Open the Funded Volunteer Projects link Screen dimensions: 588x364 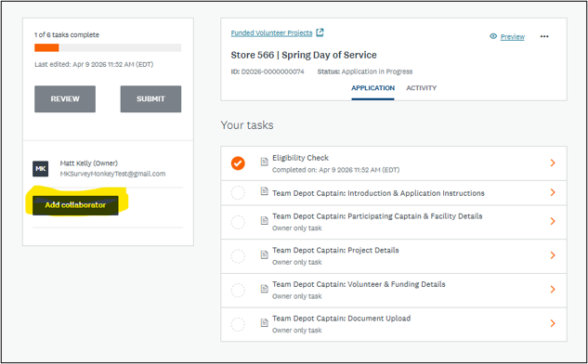point(271,33)
